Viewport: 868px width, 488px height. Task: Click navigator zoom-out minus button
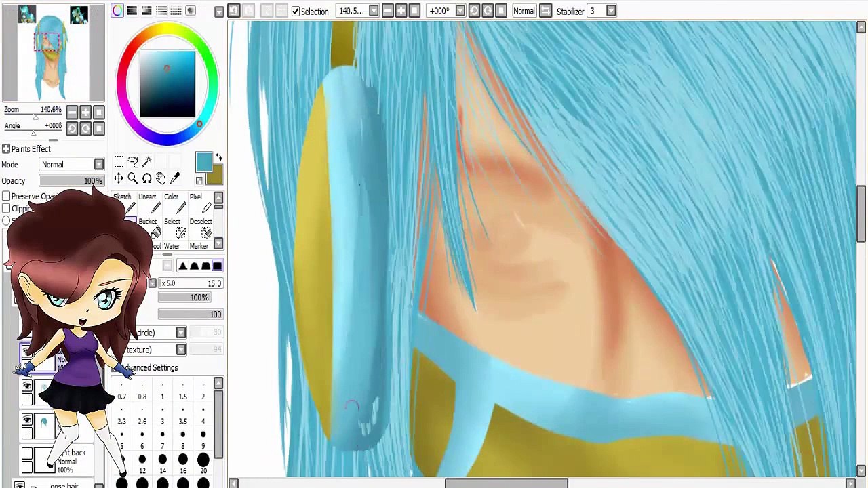[72, 112]
